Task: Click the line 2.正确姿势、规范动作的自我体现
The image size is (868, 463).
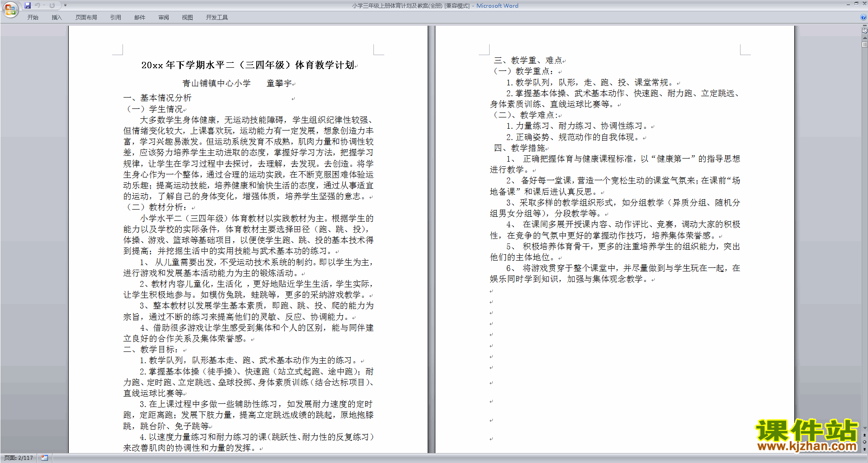Action: pyautogui.click(x=573, y=137)
